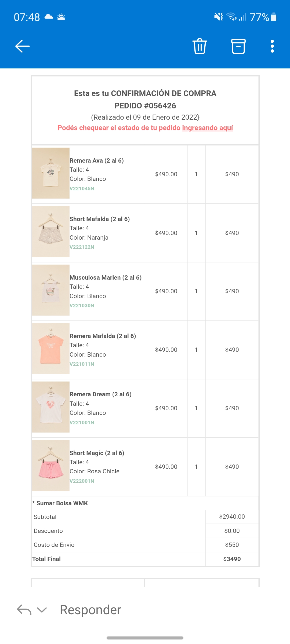Open the three-dot overflow menu
This screenshot has height=644, width=290.
point(272,46)
